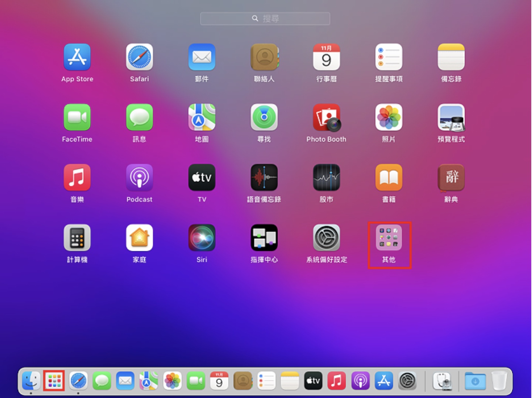Open Calendar from the Dock
The width and height of the screenshot is (532, 398).
(x=219, y=381)
